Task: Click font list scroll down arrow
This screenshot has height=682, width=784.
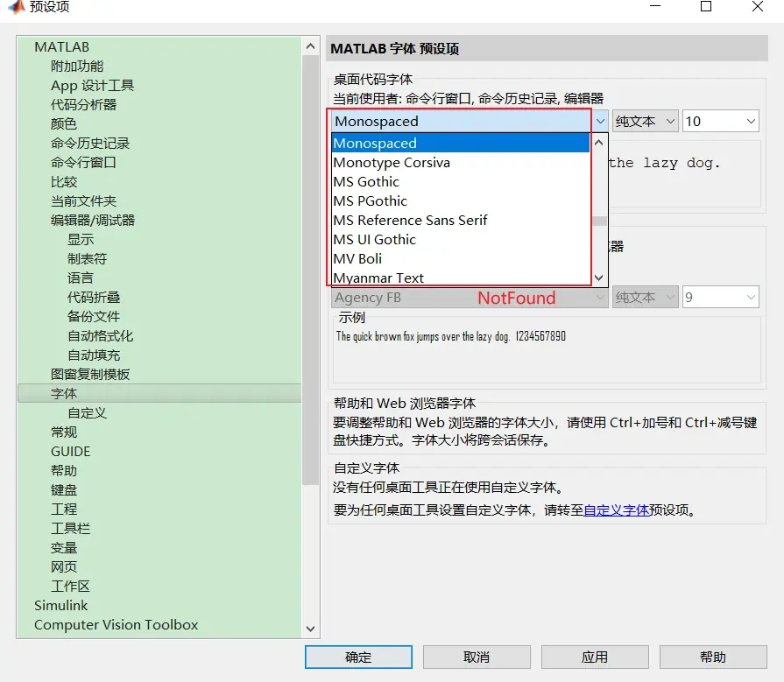Action: coord(599,278)
